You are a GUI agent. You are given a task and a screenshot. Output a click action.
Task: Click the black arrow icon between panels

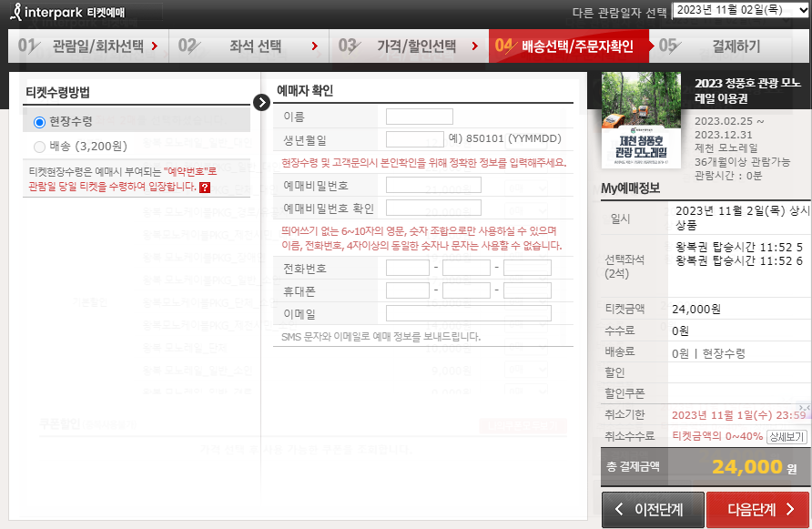262,102
